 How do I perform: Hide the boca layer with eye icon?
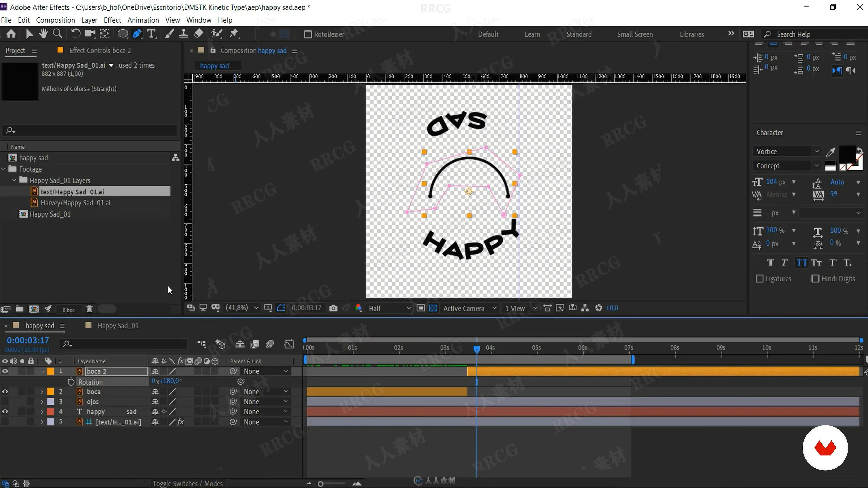(5, 391)
